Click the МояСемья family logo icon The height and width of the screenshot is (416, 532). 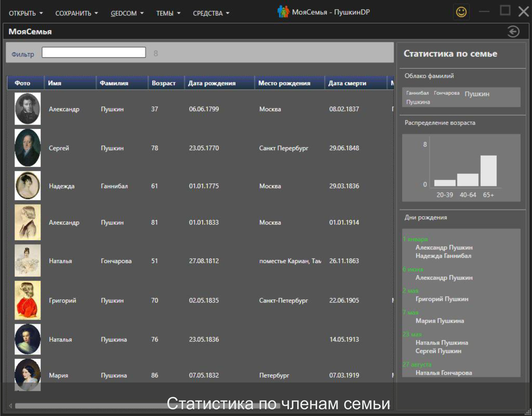pyautogui.click(x=283, y=11)
